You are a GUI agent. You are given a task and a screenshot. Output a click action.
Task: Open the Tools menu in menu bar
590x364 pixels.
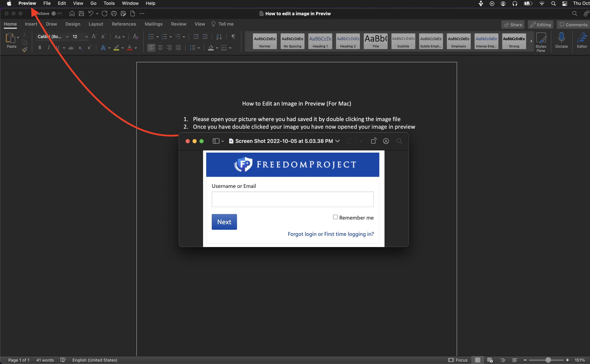[109, 3]
